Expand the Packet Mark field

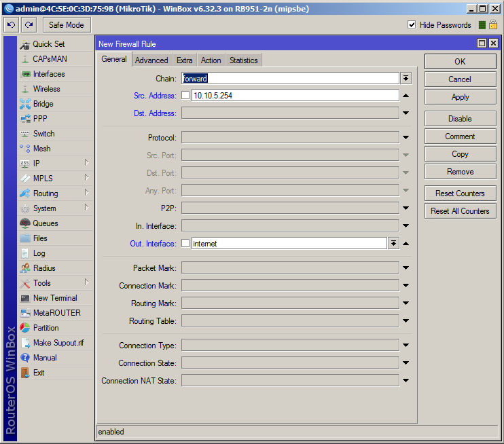point(406,268)
